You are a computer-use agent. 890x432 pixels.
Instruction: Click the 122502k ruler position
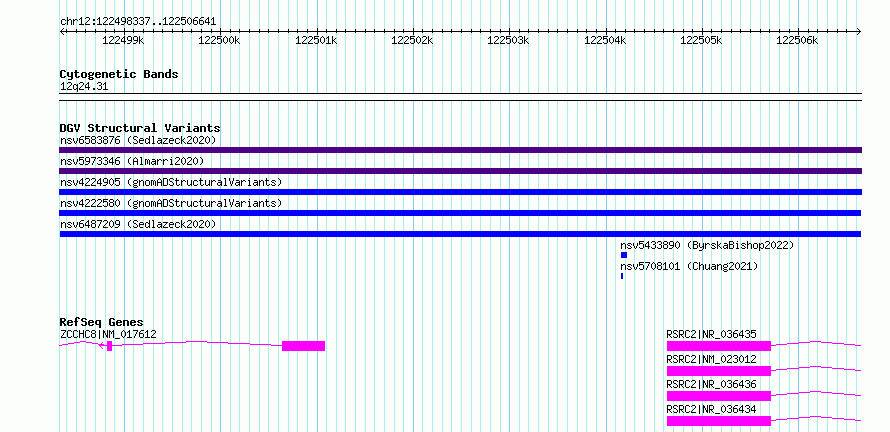(413, 40)
